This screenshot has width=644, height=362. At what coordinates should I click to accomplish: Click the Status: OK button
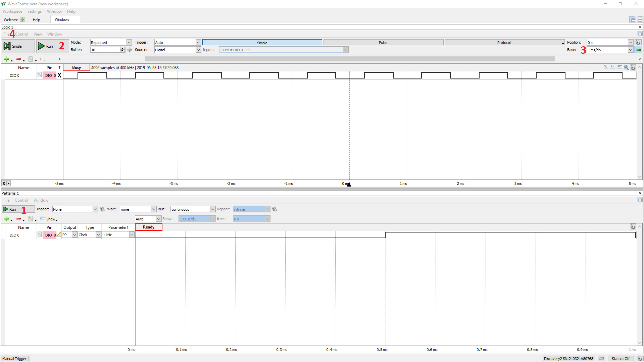[621, 359]
